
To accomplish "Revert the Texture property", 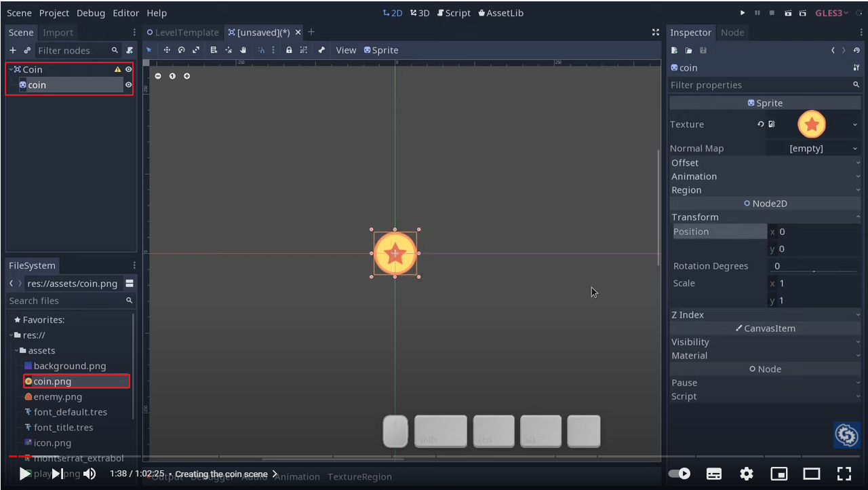I will point(761,124).
